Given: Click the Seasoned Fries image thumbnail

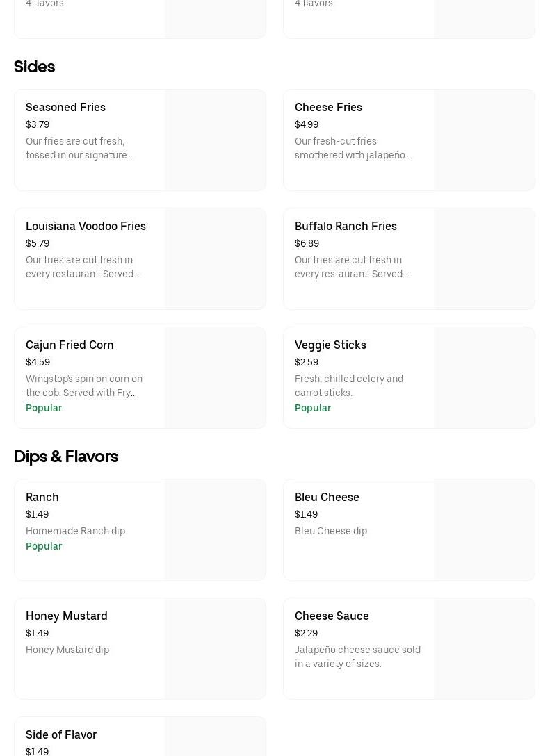Looking at the screenshot, I should (x=215, y=140).
